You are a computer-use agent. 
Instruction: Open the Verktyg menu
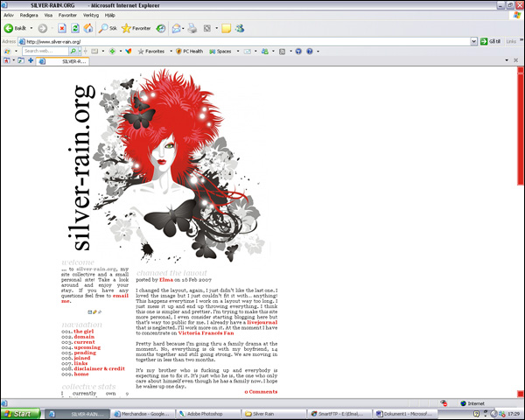(x=91, y=15)
